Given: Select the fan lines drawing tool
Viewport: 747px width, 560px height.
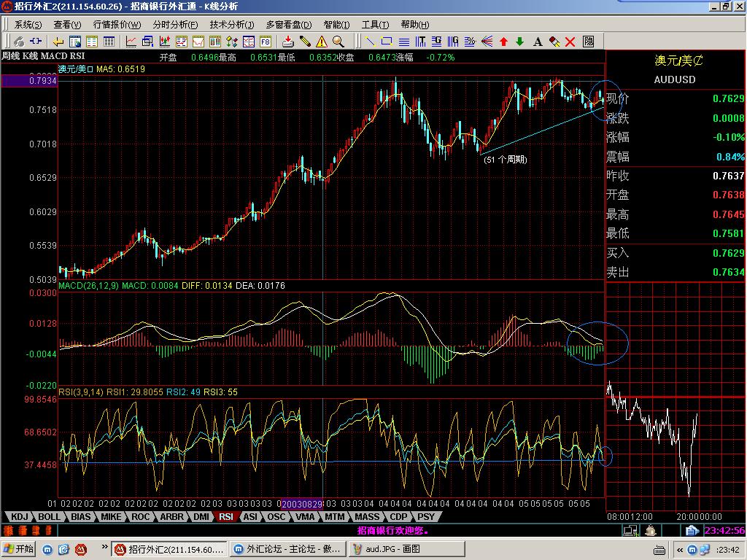Looking at the screenshot, I should pyautogui.click(x=487, y=42).
